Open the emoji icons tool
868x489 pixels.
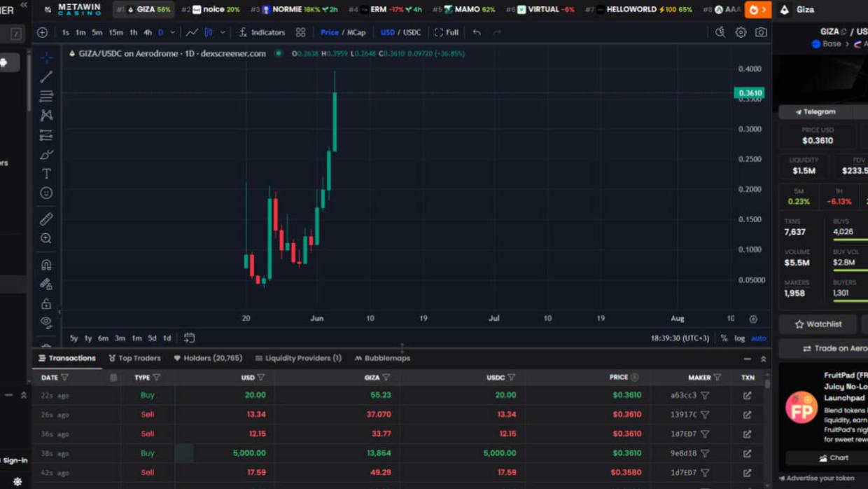point(46,193)
